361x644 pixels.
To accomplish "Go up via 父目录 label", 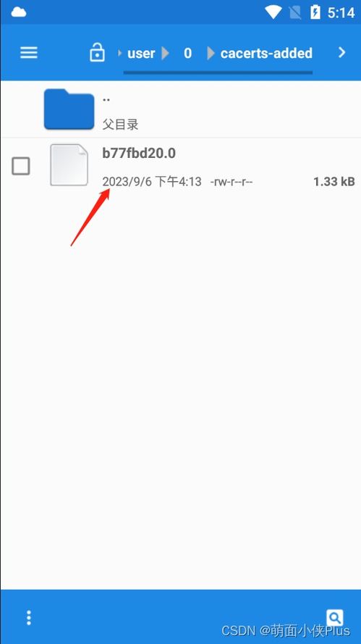I will 120,124.
